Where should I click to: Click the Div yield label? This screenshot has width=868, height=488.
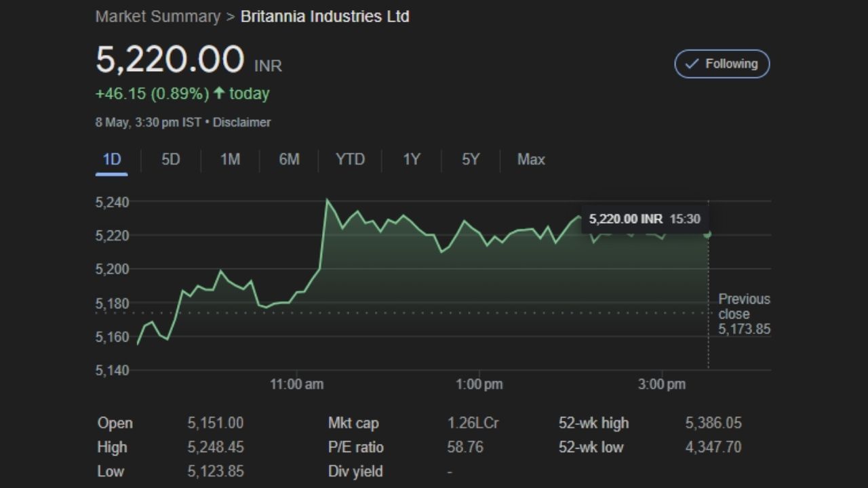coord(355,471)
